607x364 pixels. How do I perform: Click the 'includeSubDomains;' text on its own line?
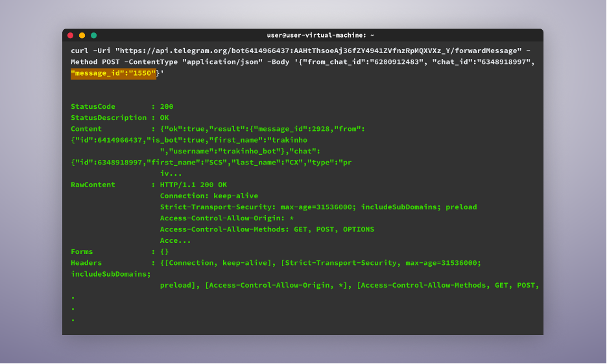pyautogui.click(x=111, y=274)
